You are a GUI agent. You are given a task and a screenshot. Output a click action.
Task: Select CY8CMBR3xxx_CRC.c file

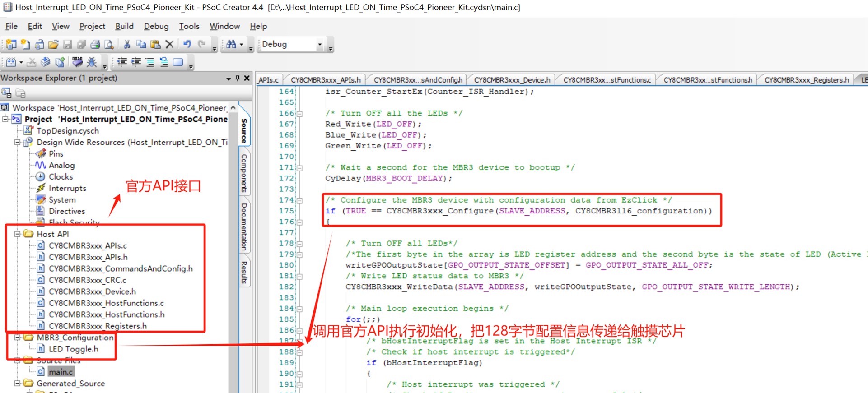pos(87,280)
